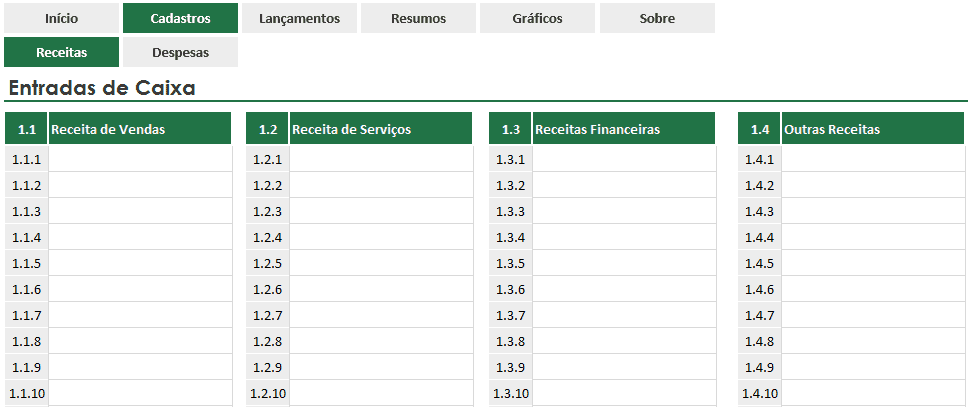Click the input cell for 1.1.10
This screenshot has height=407, width=968.
140,393
